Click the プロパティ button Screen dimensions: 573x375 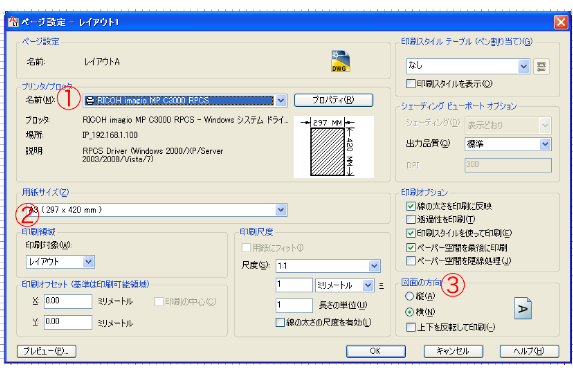click(x=333, y=100)
